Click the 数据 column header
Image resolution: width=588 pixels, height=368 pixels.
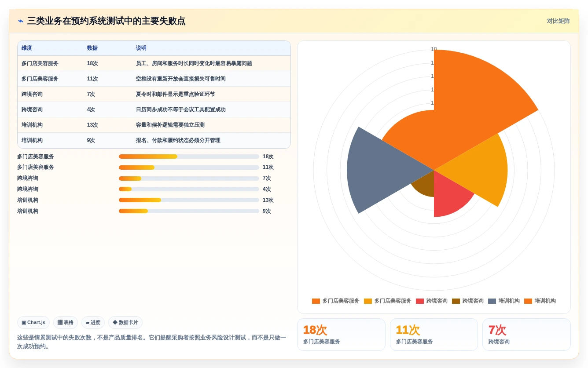(92, 48)
